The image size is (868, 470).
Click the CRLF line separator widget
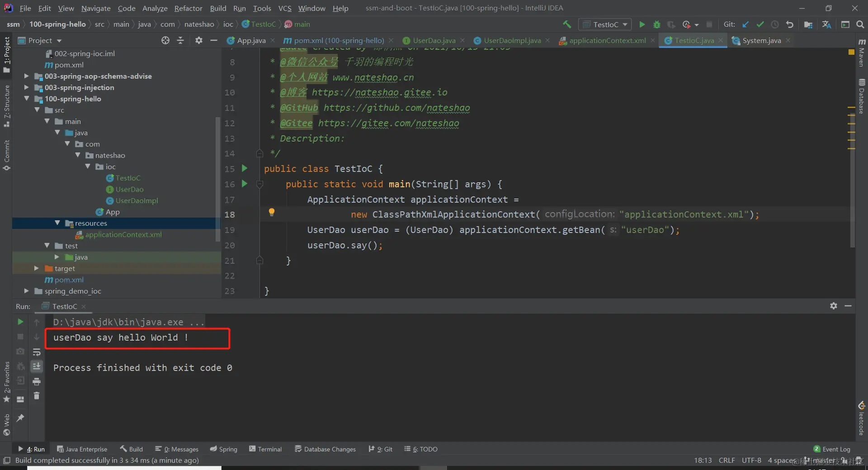click(726, 460)
